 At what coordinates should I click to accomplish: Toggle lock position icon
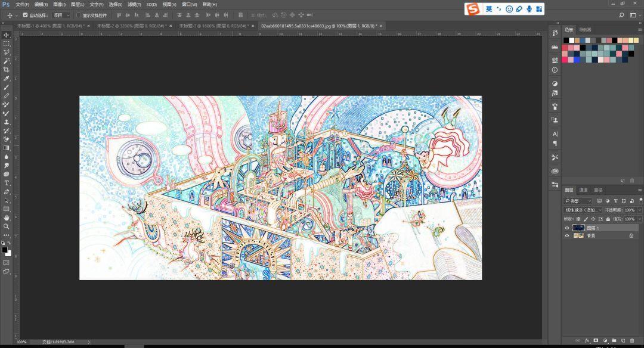[593, 219]
